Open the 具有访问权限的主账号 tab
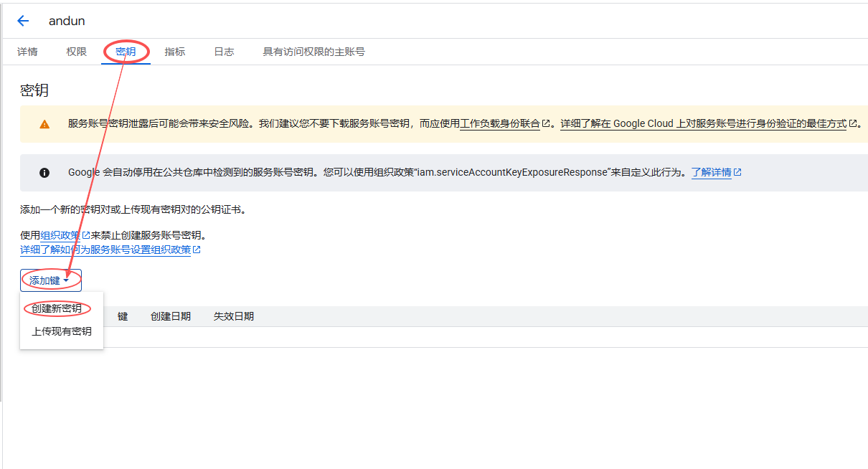The height and width of the screenshot is (469, 868). point(313,52)
